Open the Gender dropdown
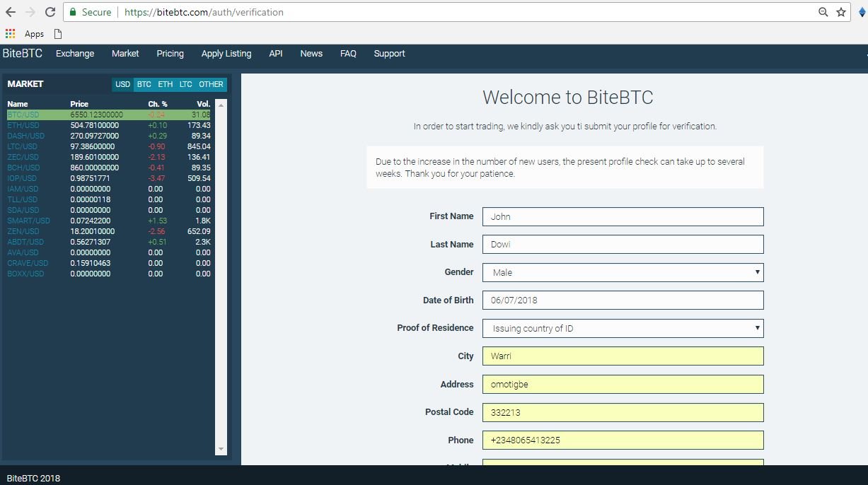The height and width of the screenshot is (485, 868). [623, 272]
